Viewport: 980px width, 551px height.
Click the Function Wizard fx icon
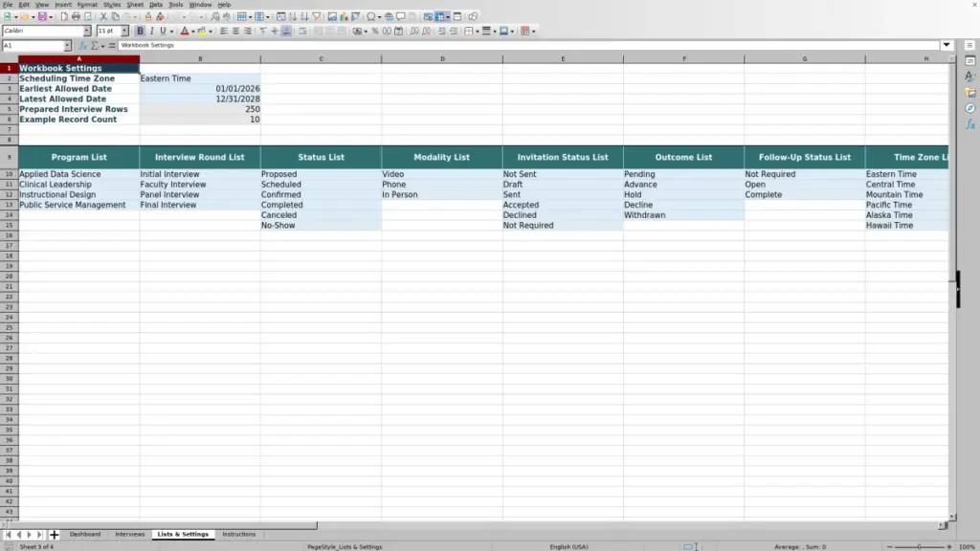(82, 46)
